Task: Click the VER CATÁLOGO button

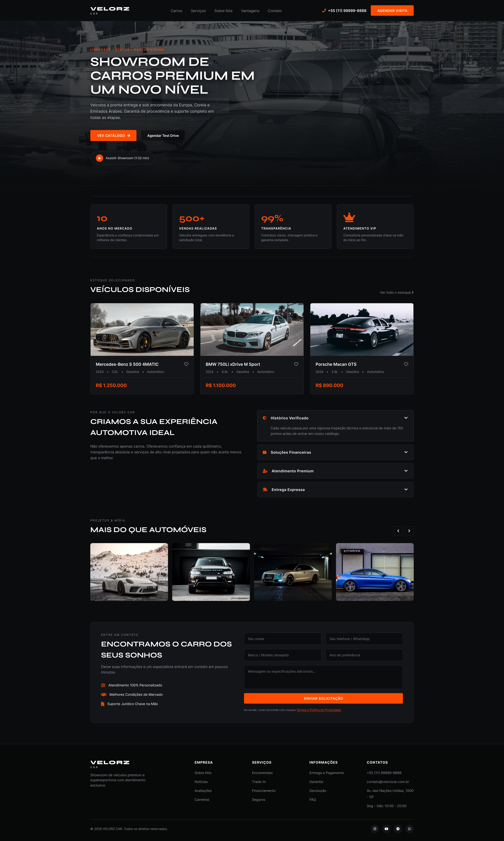Action: click(x=113, y=136)
